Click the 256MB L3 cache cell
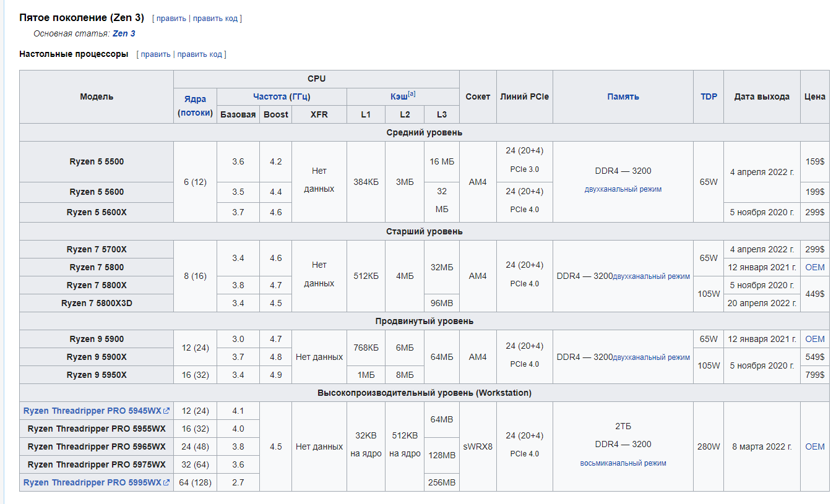This screenshot has height=504, width=836. tap(442, 482)
